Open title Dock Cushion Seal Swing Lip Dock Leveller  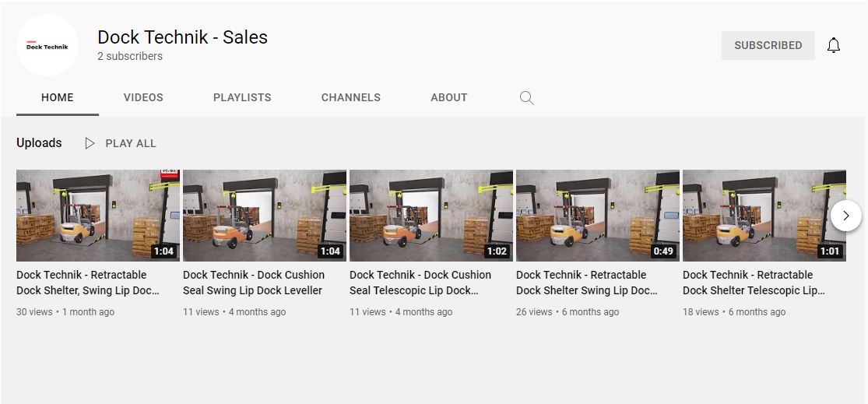pyautogui.click(x=254, y=283)
